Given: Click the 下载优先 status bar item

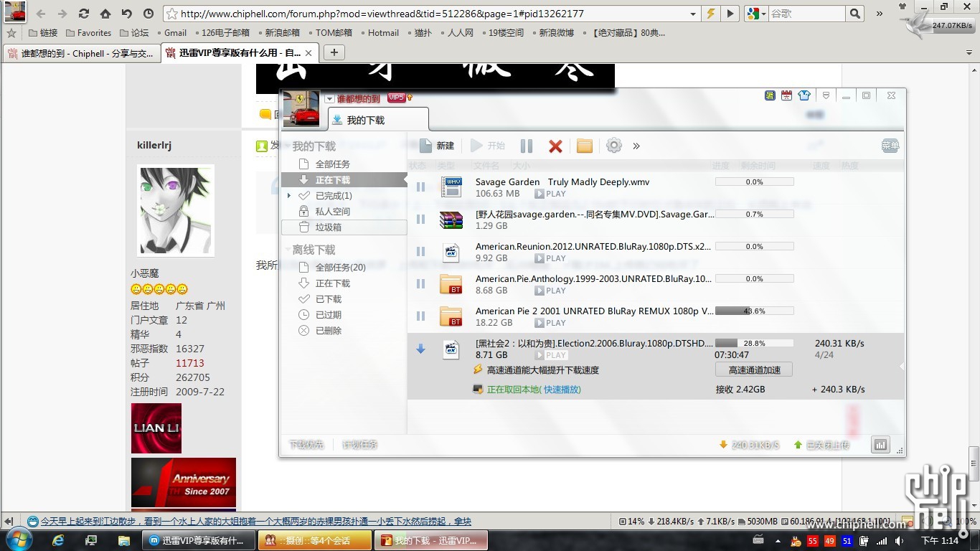Looking at the screenshot, I should click(306, 445).
